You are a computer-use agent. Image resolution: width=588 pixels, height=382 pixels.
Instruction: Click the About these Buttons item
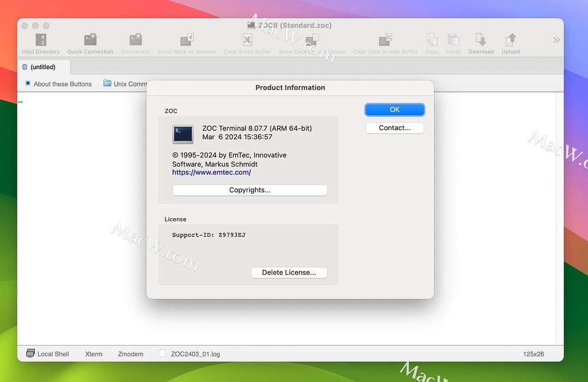[x=58, y=84]
